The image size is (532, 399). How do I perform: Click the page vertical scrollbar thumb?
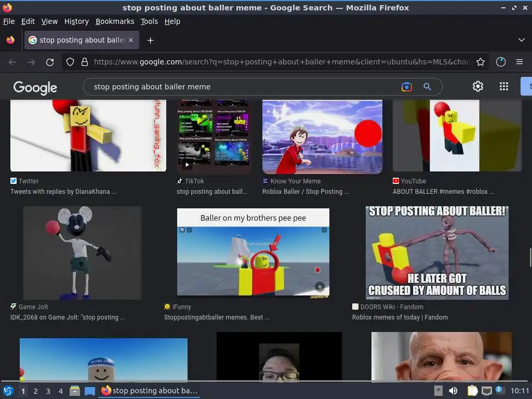[x=530, y=258]
